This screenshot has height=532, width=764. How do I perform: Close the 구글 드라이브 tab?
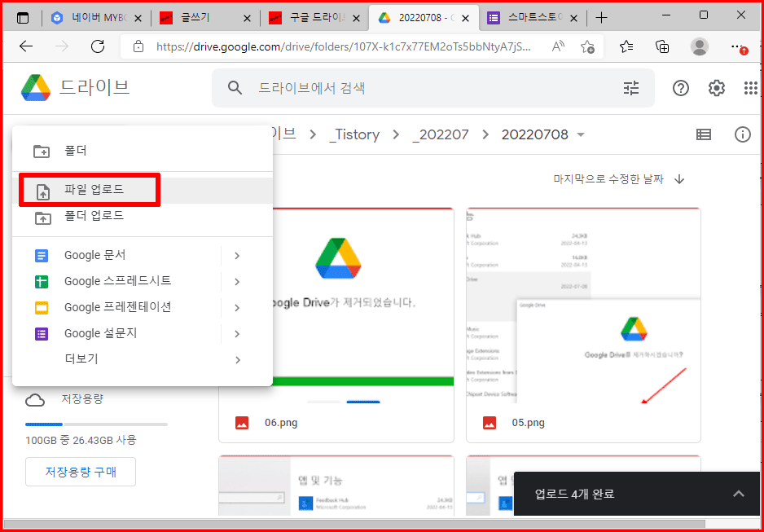[x=356, y=19]
